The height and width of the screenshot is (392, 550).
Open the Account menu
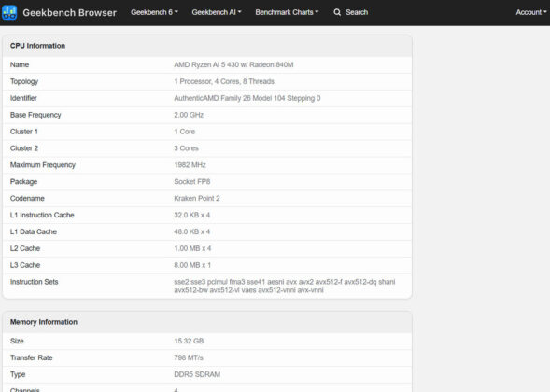[531, 12]
